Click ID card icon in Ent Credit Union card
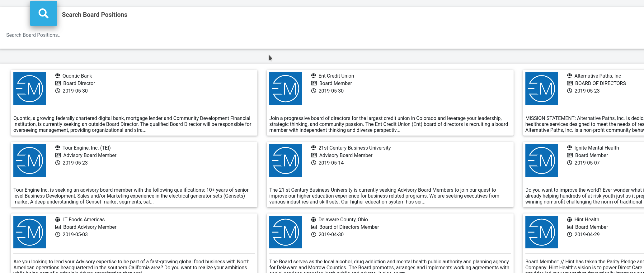The image size is (644, 273). [314, 83]
